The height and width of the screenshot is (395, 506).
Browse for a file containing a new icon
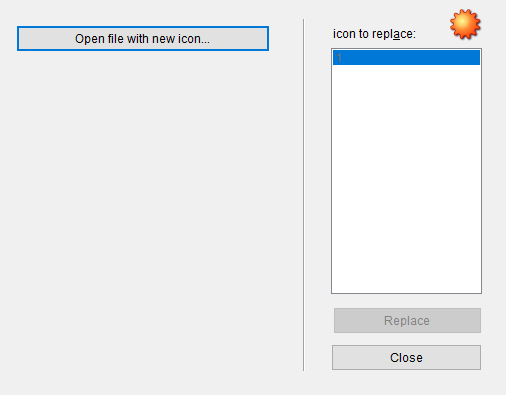(x=143, y=39)
